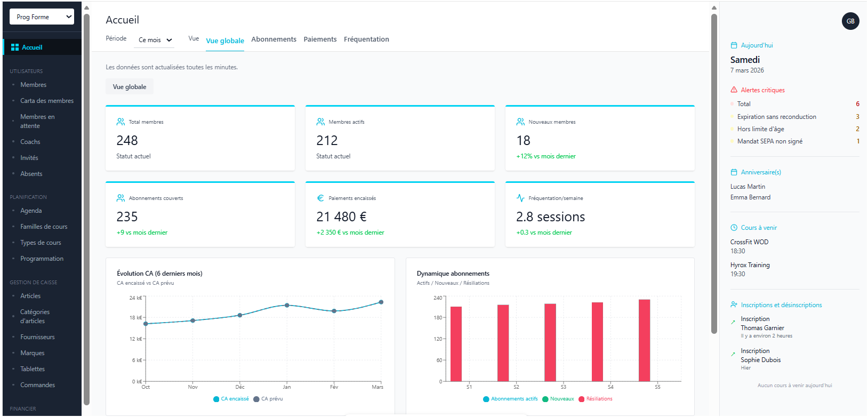Switch to the Vue globale tab
The height and width of the screenshot is (417, 868).
(x=225, y=41)
